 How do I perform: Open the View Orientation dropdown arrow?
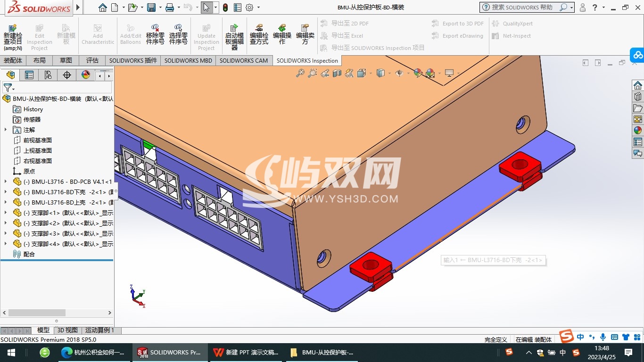(371, 73)
